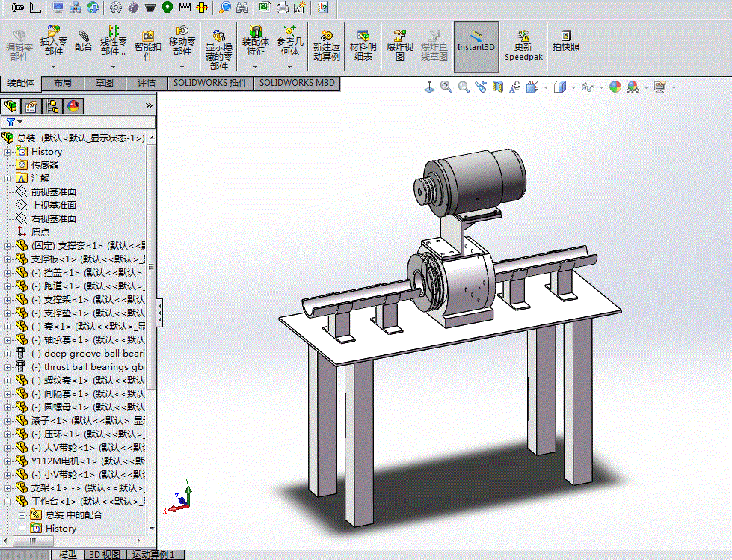
Task: Open the View Orientation dropdown arrow
Action: 547,87
